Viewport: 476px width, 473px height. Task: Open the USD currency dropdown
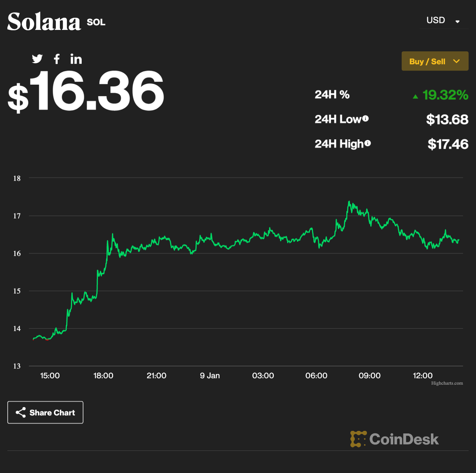[443, 21]
